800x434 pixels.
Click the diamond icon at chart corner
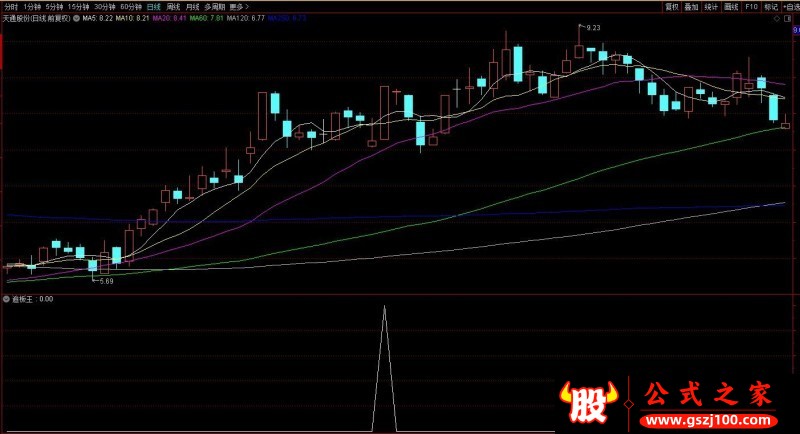(777, 18)
